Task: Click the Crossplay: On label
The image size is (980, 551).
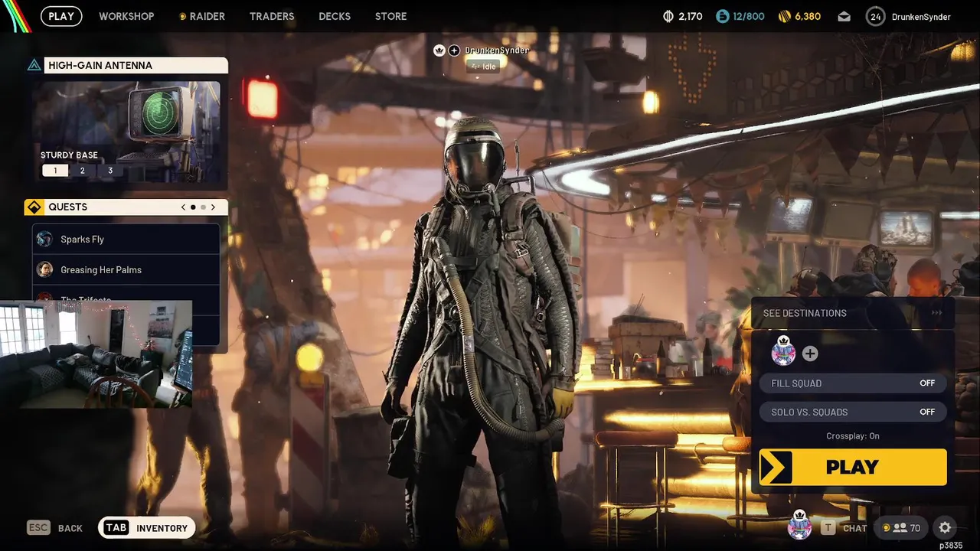Action: pos(853,436)
